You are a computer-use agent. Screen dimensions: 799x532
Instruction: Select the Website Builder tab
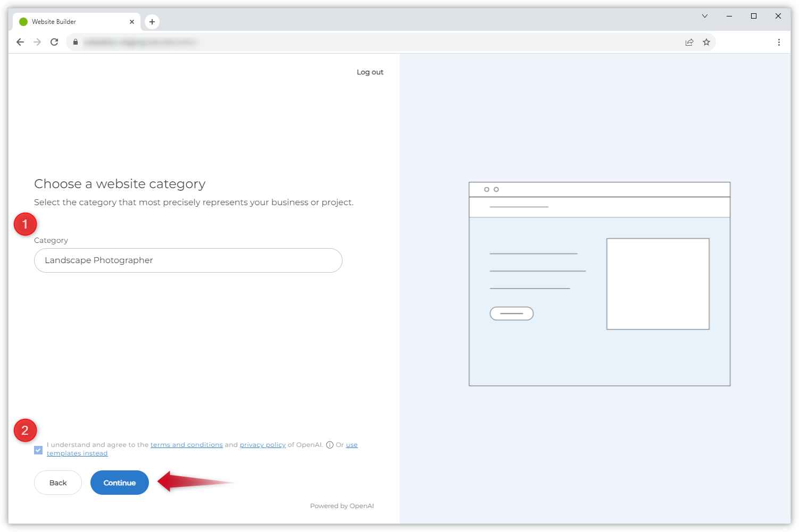pos(69,22)
